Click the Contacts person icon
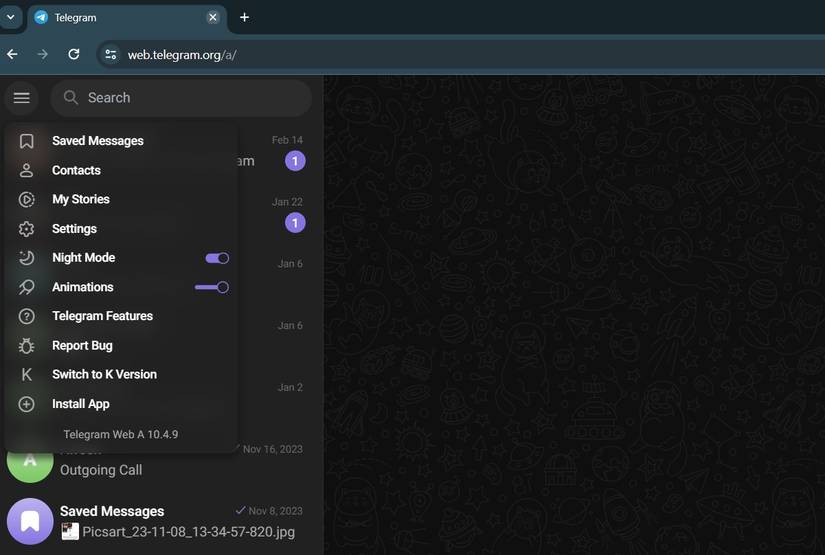 pyautogui.click(x=26, y=170)
